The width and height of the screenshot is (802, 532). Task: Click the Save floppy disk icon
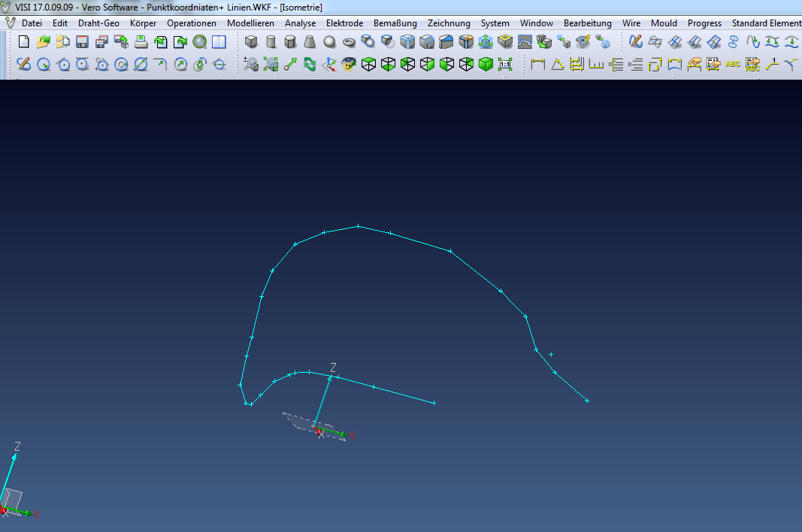point(82,42)
